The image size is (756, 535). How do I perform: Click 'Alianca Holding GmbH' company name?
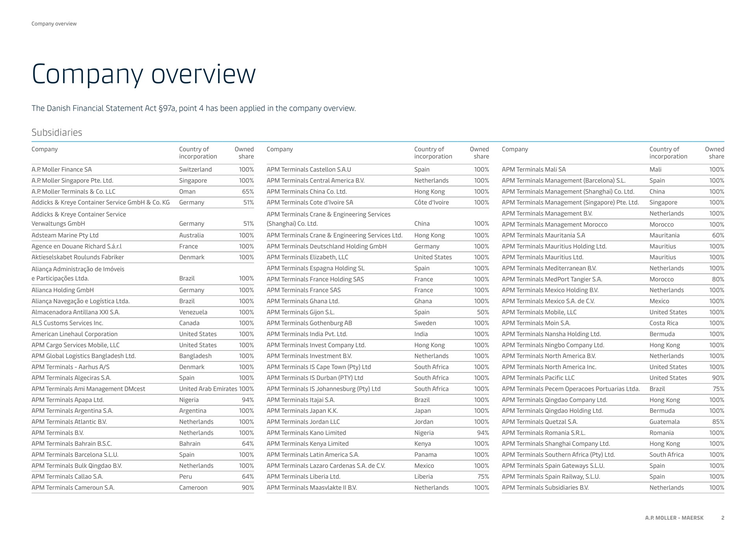(63, 290)
